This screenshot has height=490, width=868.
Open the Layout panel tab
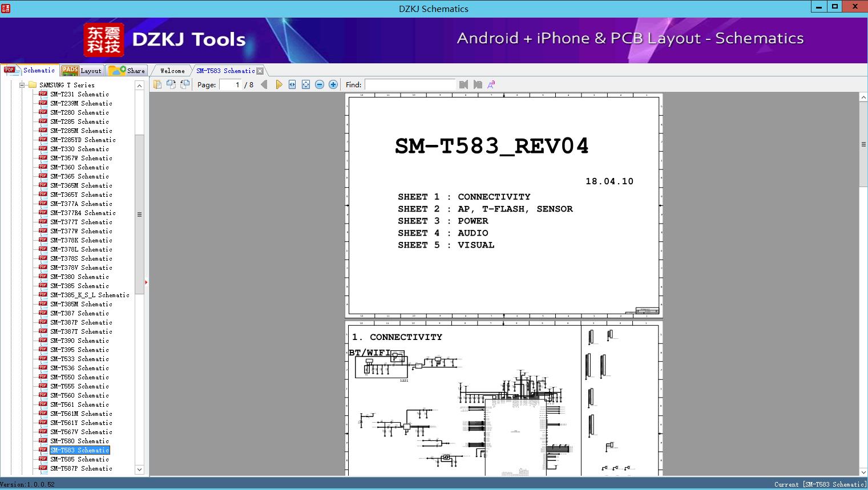[x=82, y=71]
